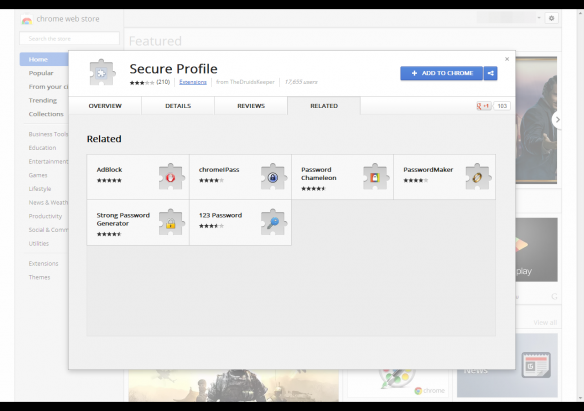The image size is (584, 411).
Task: Open the Education category
Action: pos(42,148)
